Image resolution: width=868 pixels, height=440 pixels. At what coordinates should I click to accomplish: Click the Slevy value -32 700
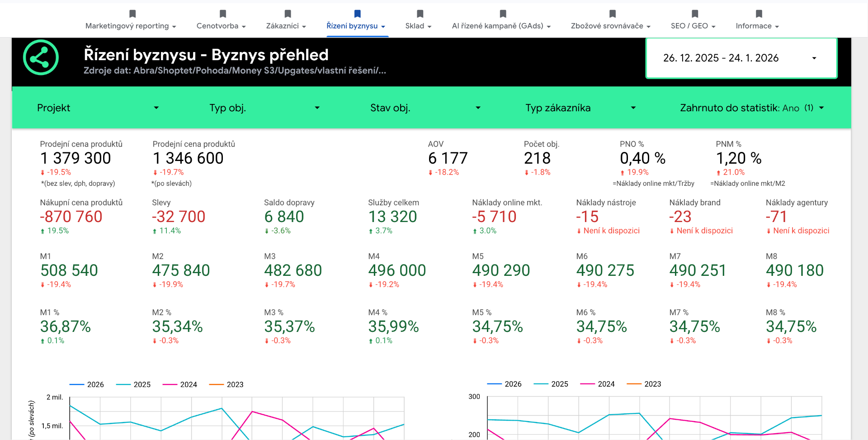click(179, 217)
